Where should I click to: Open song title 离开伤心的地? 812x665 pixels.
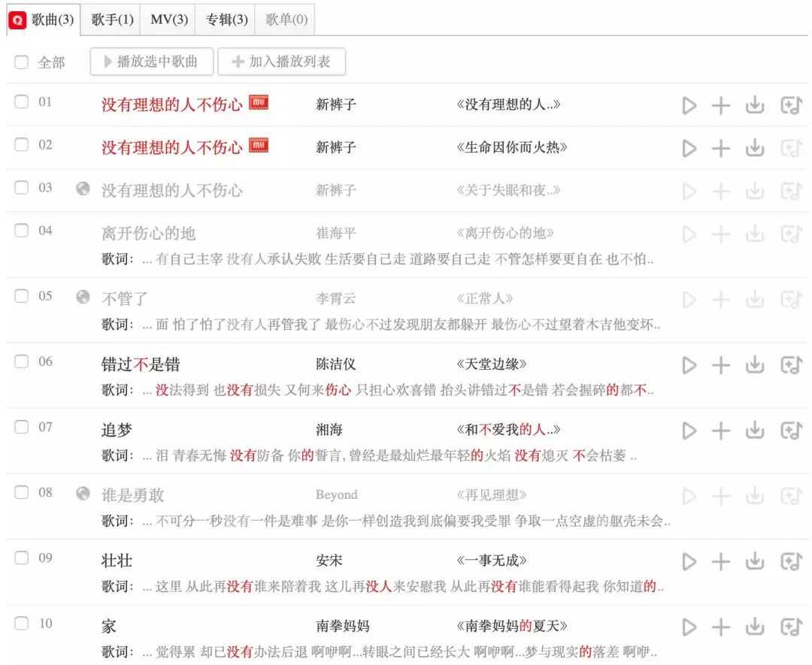pyautogui.click(x=149, y=234)
